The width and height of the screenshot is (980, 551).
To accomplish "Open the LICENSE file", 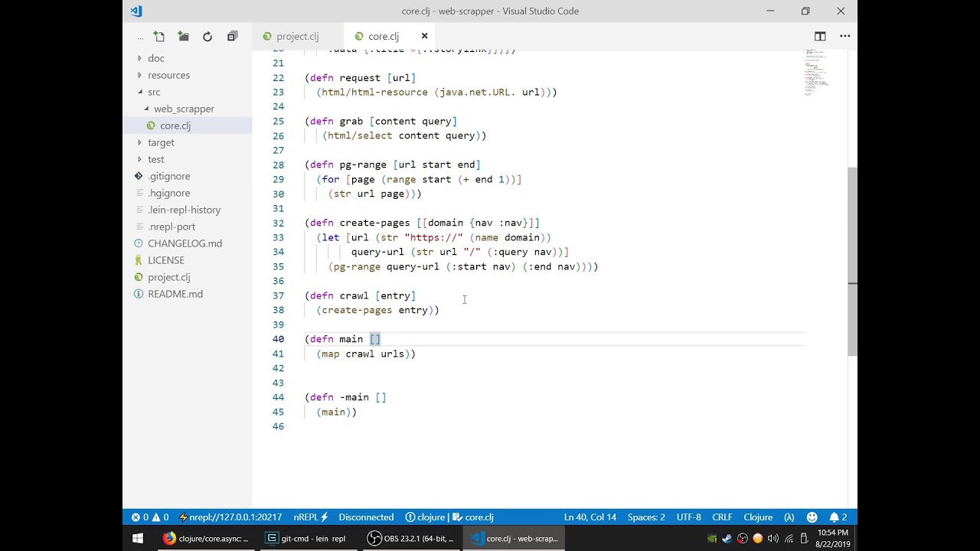I will (x=166, y=260).
